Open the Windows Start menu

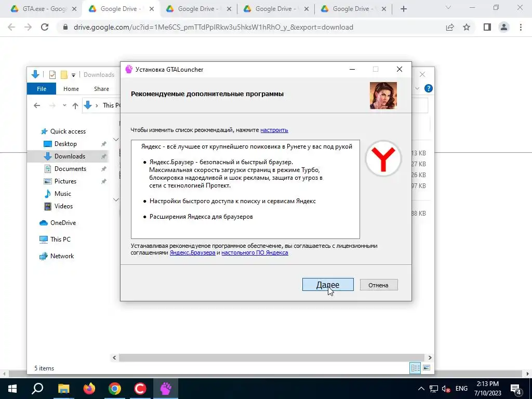click(x=12, y=389)
